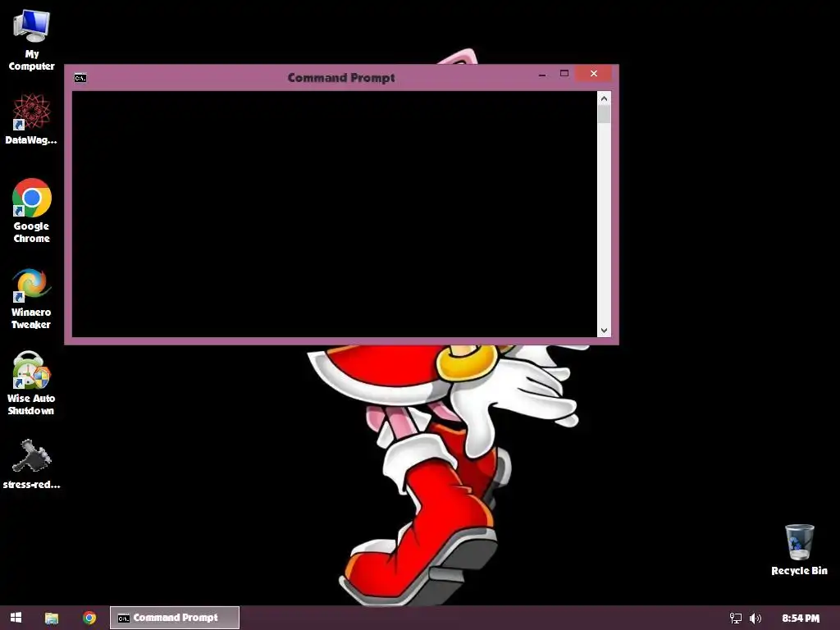Open the network icon in system tray
Image resolution: width=840 pixels, height=630 pixels.
[736, 619]
